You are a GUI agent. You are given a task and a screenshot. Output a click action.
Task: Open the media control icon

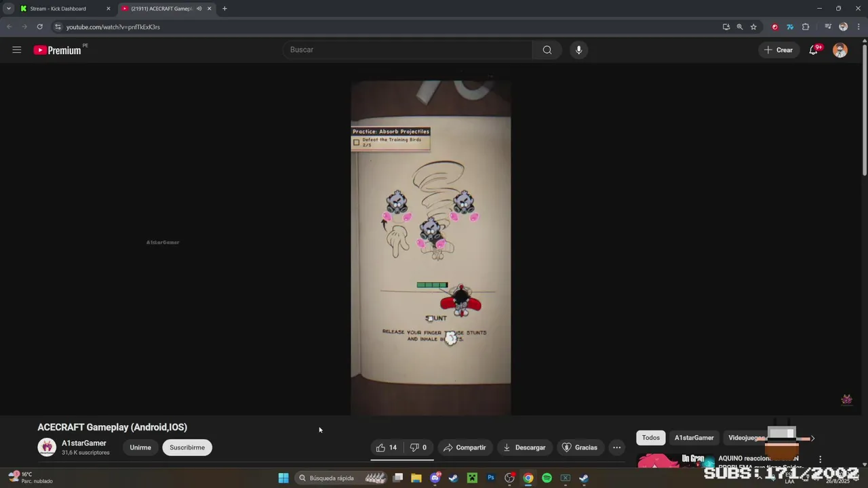tap(828, 27)
